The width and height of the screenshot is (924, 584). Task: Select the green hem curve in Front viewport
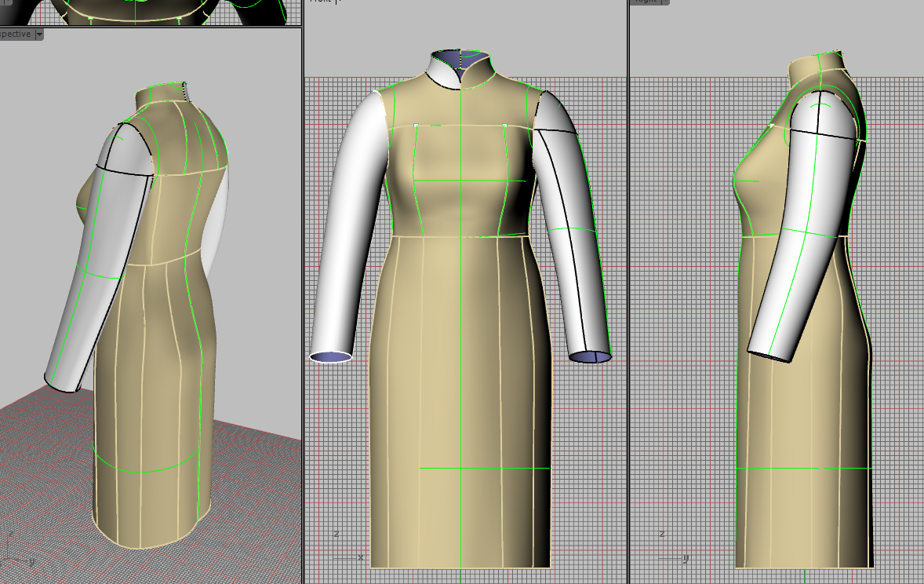471,468
